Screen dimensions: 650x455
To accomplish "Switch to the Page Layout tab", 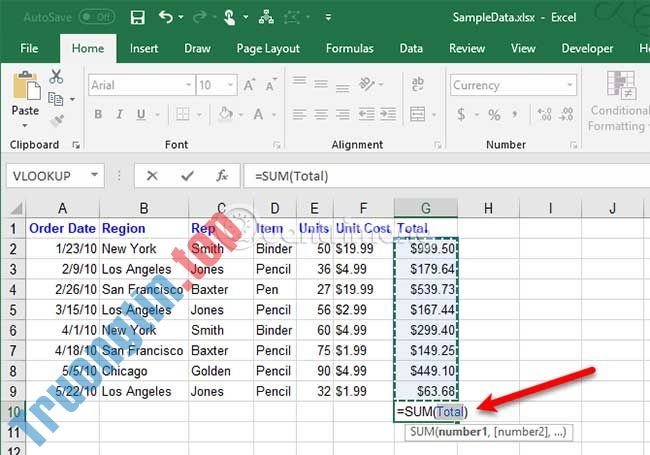I will 268,48.
